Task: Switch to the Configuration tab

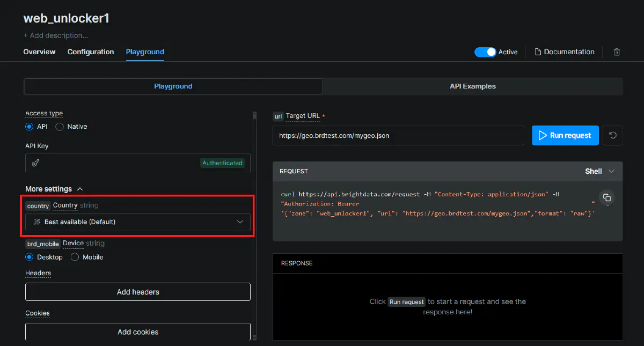Action: (90, 51)
